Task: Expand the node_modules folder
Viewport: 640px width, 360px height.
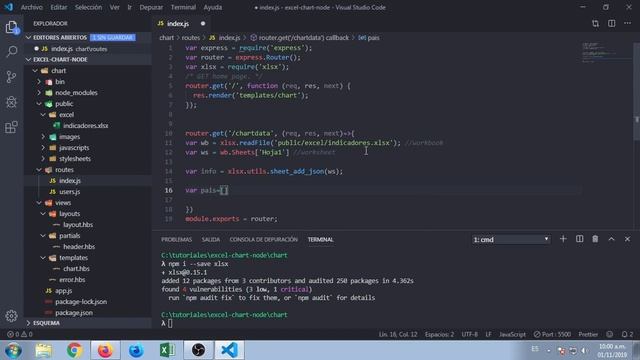Action: [39, 93]
